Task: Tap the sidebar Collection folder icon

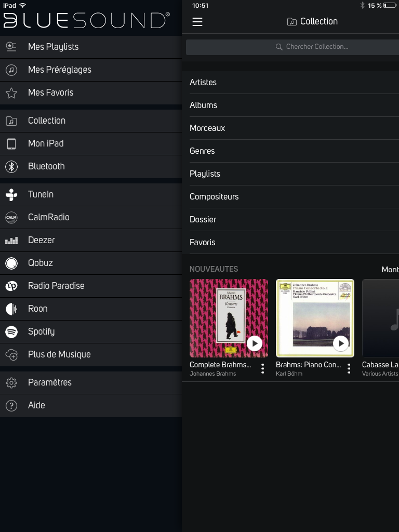Action: tap(11, 121)
